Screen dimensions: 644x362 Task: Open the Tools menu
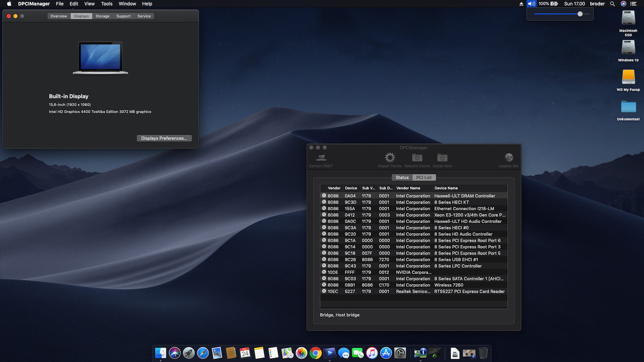pyautogui.click(x=107, y=4)
